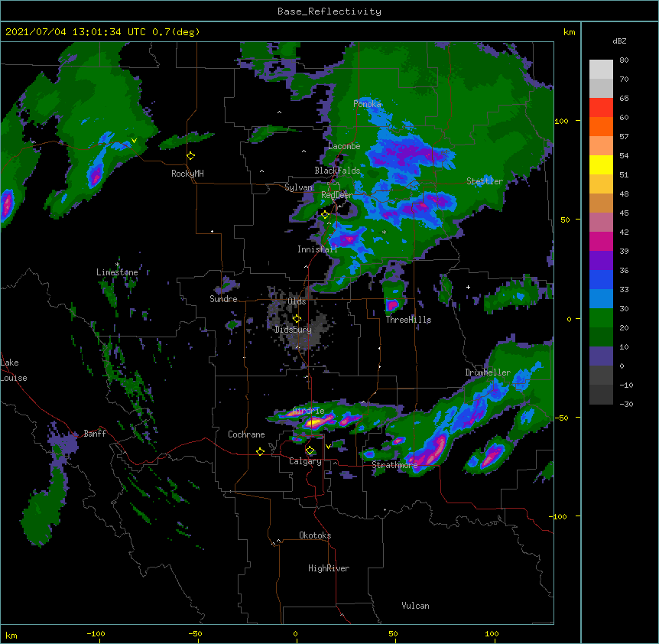Screen dimensions: 659x644
Task: Click the yellow station marker beside Cochrane
Action: tap(260, 451)
